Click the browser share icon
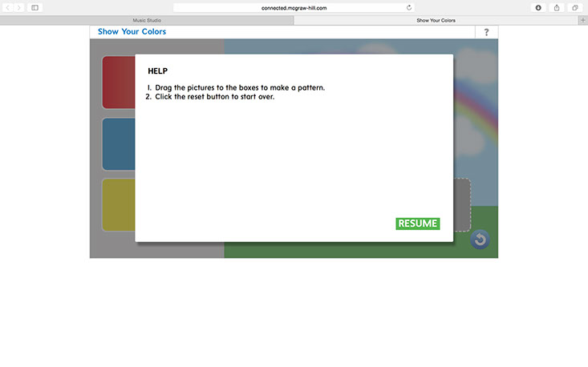Viewport: 588px width, 367px height. [x=557, y=7]
